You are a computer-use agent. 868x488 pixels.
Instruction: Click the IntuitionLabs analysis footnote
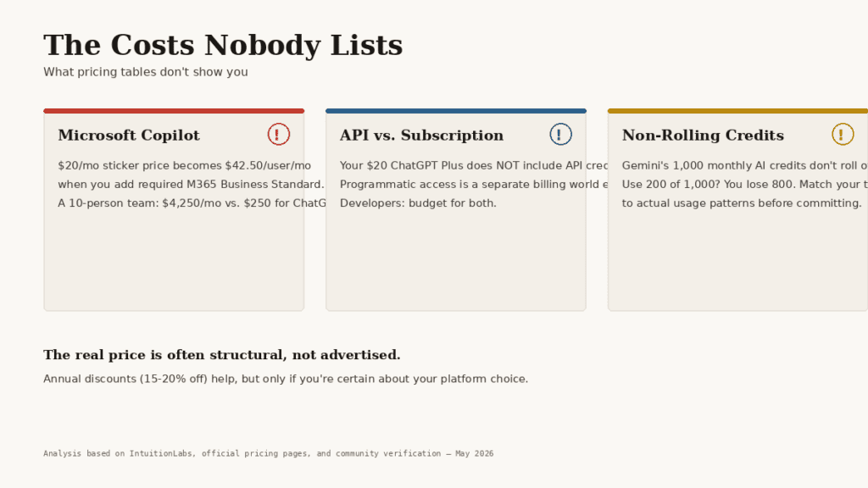coord(269,453)
